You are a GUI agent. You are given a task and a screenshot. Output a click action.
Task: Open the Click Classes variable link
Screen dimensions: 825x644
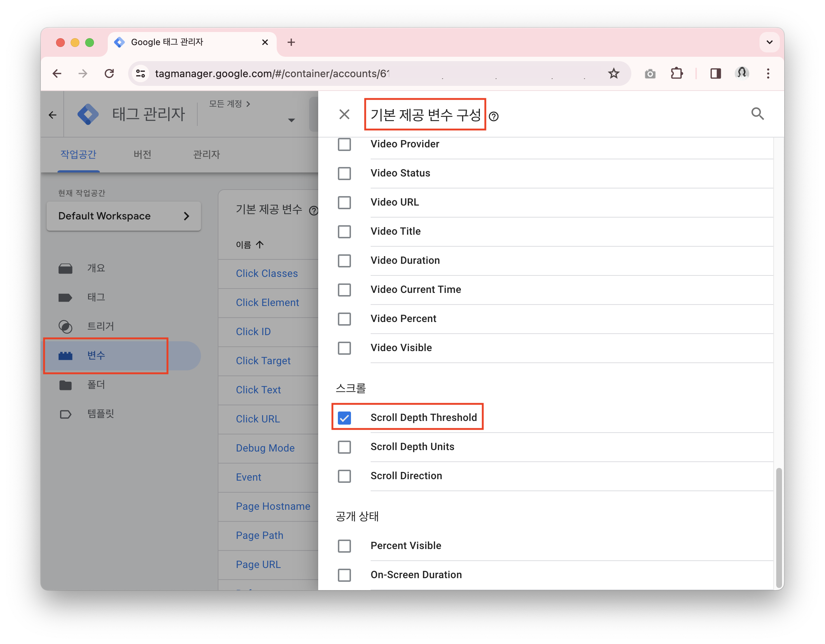point(267,273)
